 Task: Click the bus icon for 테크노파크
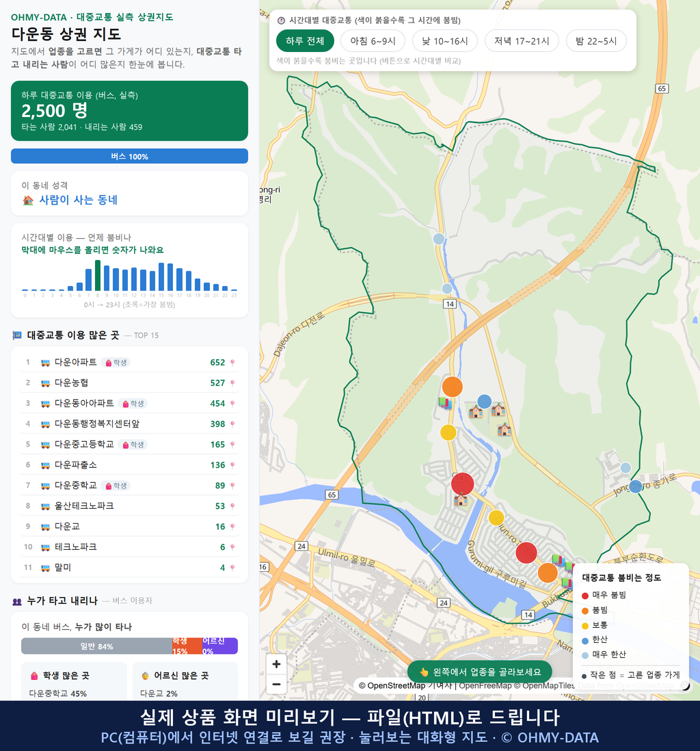click(46, 547)
